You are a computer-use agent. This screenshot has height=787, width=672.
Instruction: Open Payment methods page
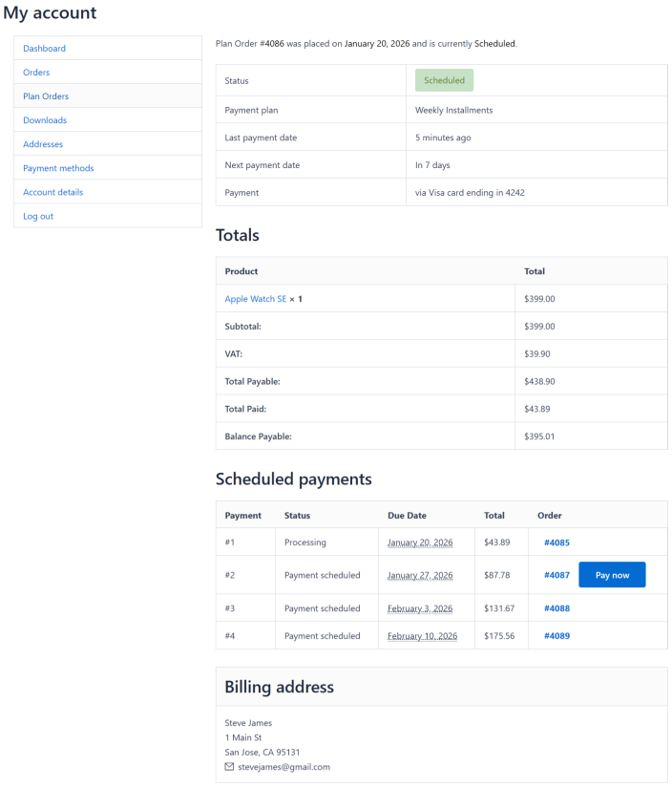pyautogui.click(x=58, y=168)
